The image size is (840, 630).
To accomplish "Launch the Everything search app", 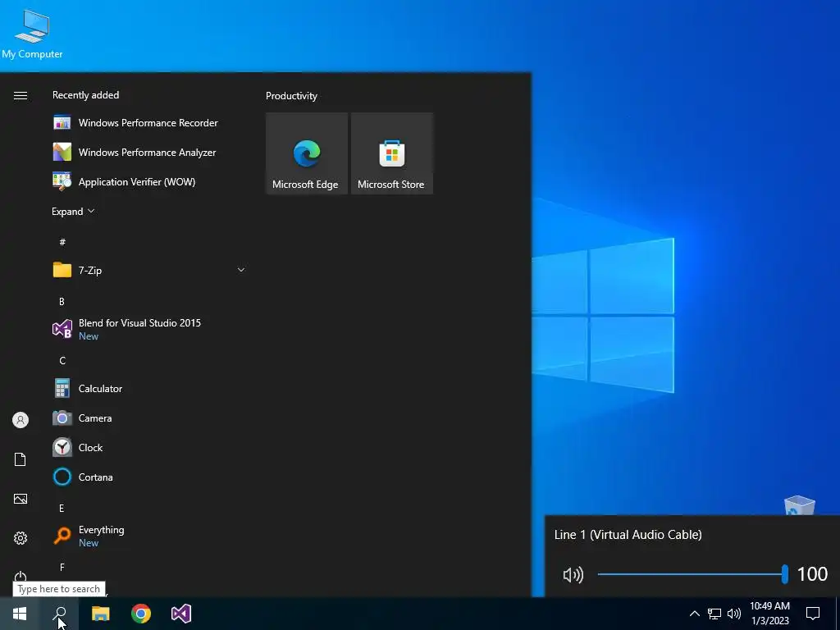I will 149,536.
